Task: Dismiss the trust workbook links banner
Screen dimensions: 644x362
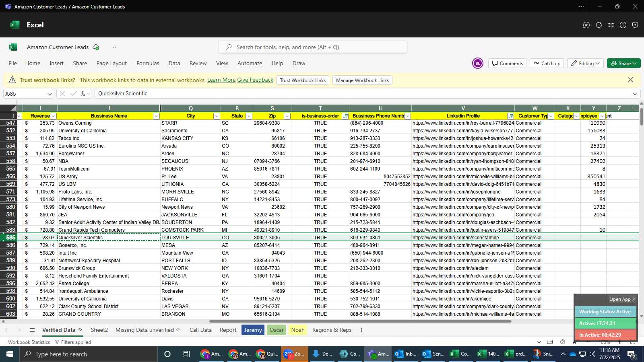Action: 630,80
